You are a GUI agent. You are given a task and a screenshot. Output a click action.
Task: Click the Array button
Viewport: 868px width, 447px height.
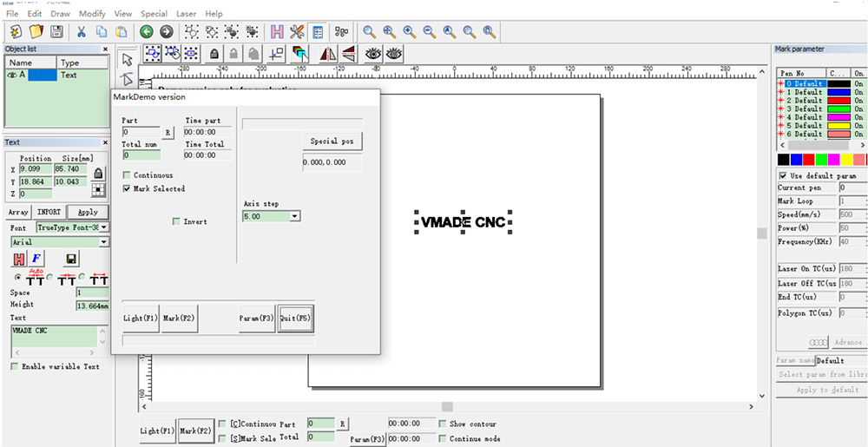pyautogui.click(x=17, y=212)
